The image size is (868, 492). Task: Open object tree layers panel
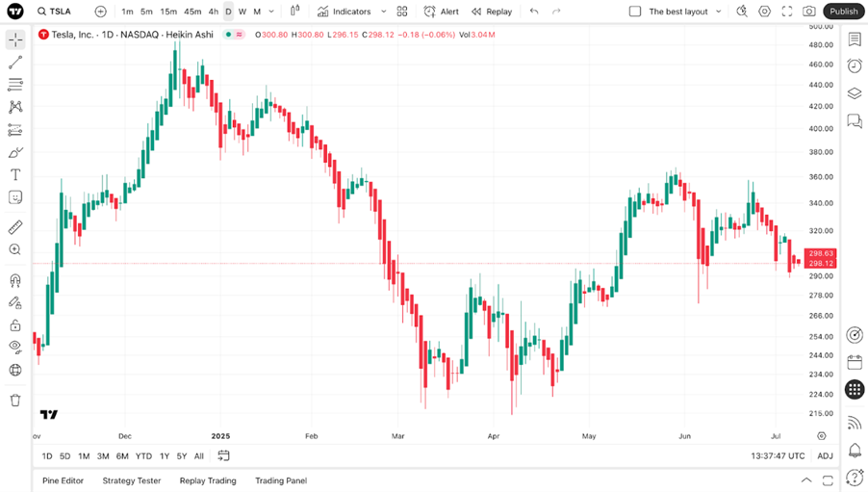tap(855, 93)
